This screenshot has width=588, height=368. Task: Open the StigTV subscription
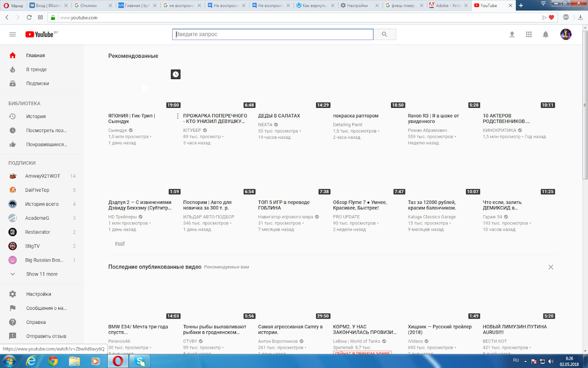coord(42,246)
